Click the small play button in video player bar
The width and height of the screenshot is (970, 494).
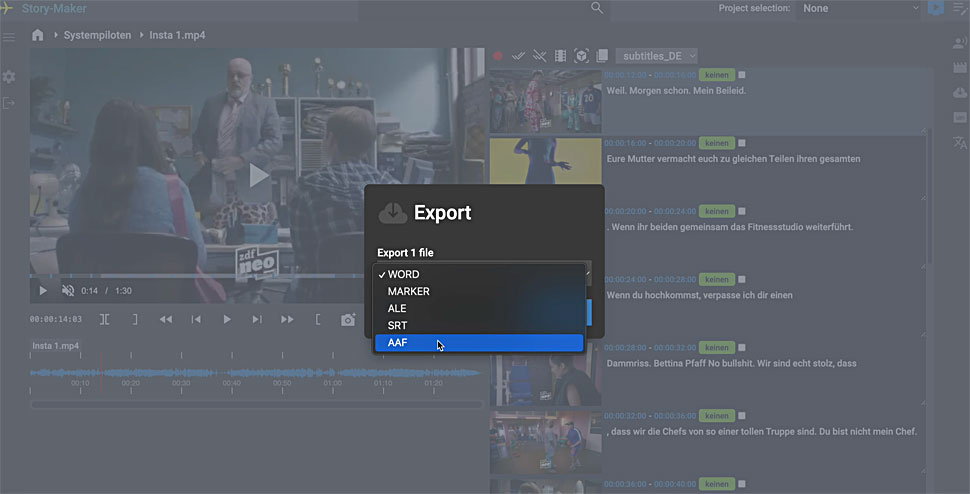[43, 291]
